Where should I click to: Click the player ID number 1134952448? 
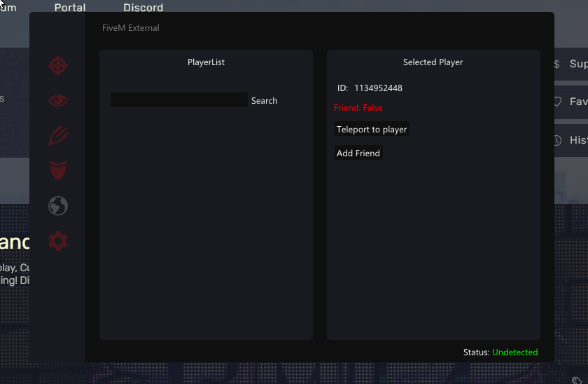click(378, 88)
